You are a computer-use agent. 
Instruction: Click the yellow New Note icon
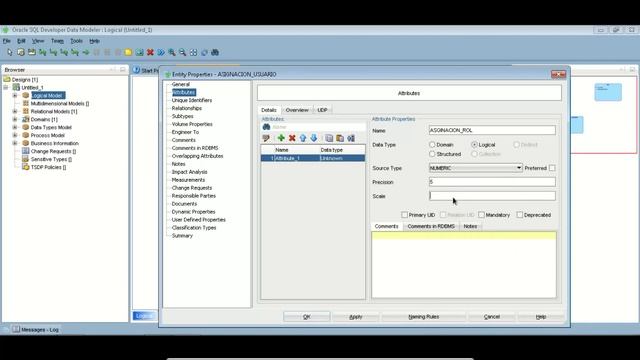click(x=128, y=52)
